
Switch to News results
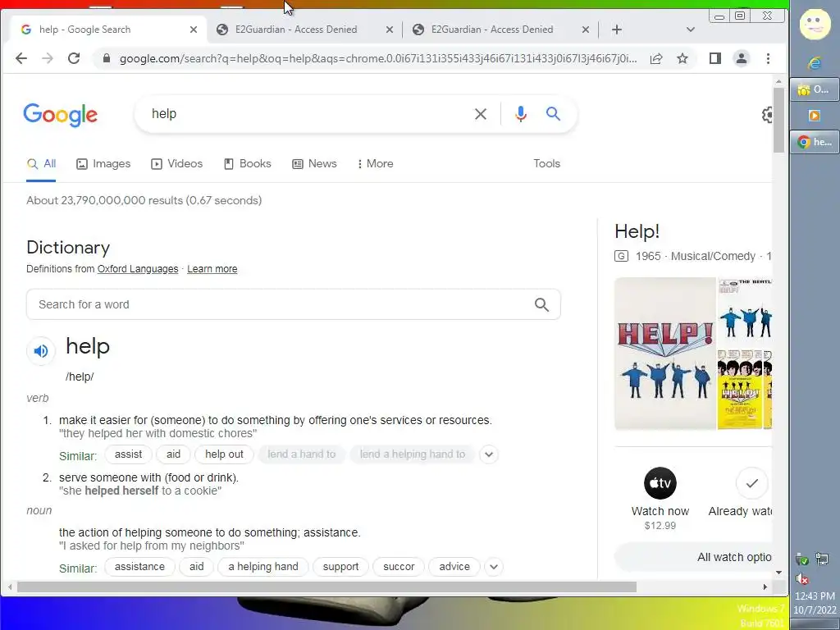pyautogui.click(x=314, y=164)
